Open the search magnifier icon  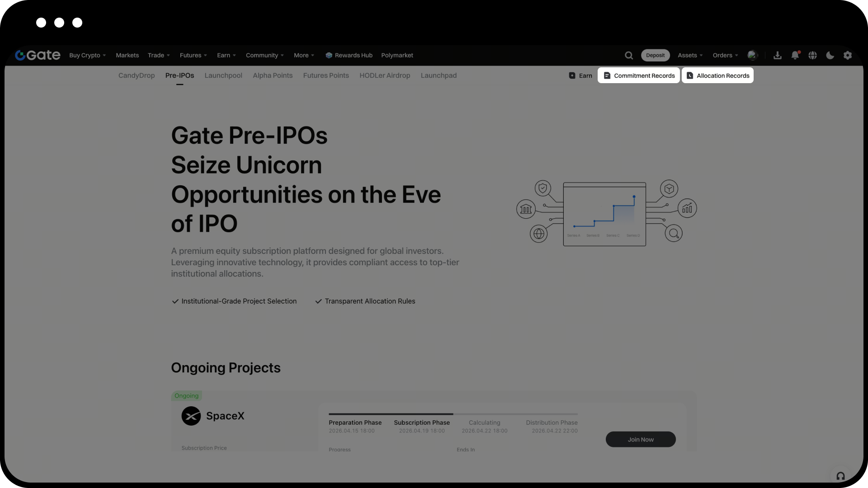tap(629, 55)
